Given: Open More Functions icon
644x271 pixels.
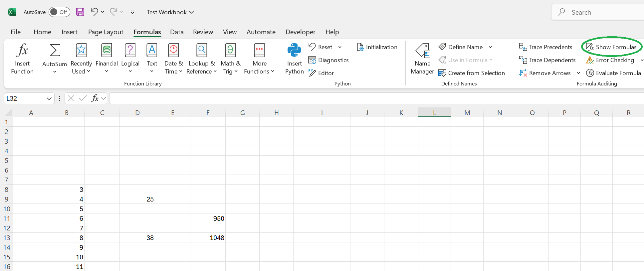Looking at the screenshot, I should coord(259,50).
